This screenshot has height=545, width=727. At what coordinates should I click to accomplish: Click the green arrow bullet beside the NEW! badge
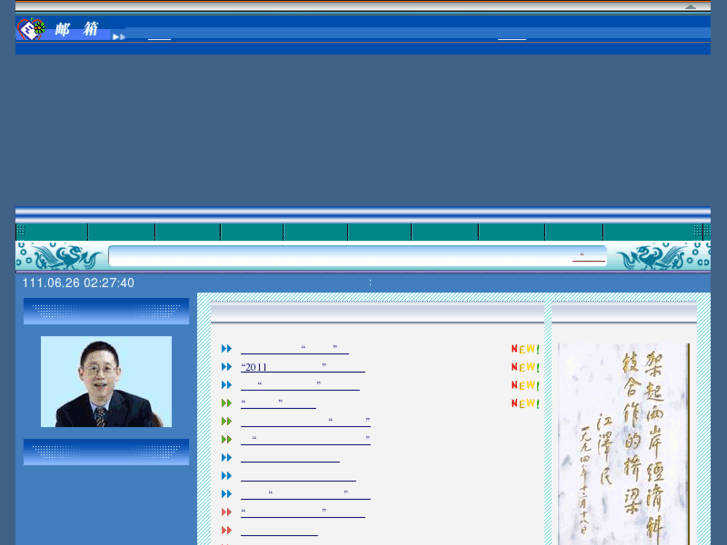coord(226,403)
